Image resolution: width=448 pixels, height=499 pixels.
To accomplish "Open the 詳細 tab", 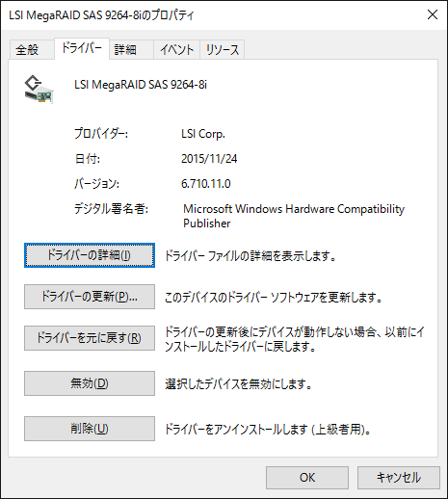I will pyautogui.click(x=131, y=50).
